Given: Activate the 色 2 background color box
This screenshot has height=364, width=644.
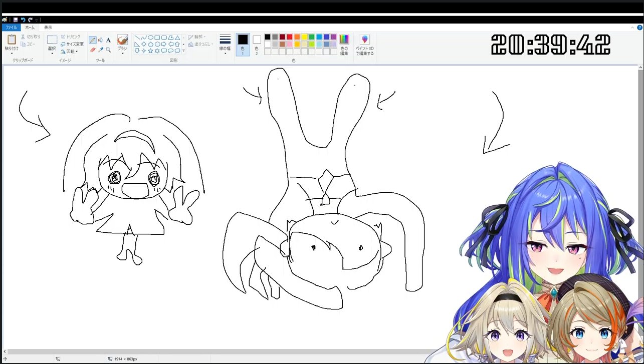Looking at the screenshot, I should coord(257,44).
